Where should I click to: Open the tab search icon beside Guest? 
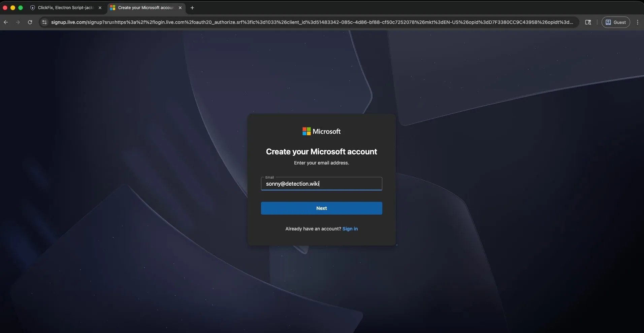click(588, 22)
